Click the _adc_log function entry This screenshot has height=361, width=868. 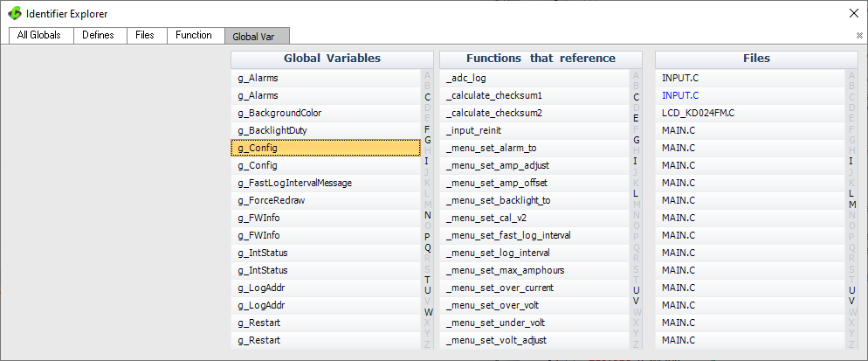tap(466, 78)
